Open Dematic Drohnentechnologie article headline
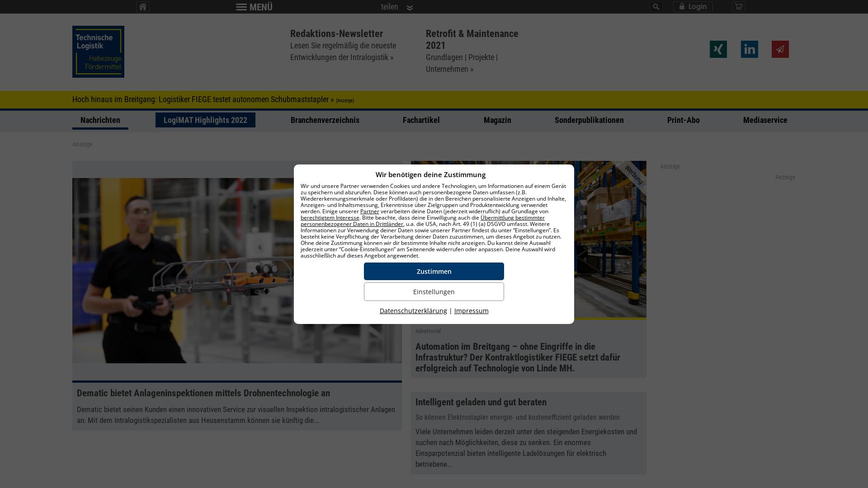The height and width of the screenshot is (488, 868). pos(203,393)
